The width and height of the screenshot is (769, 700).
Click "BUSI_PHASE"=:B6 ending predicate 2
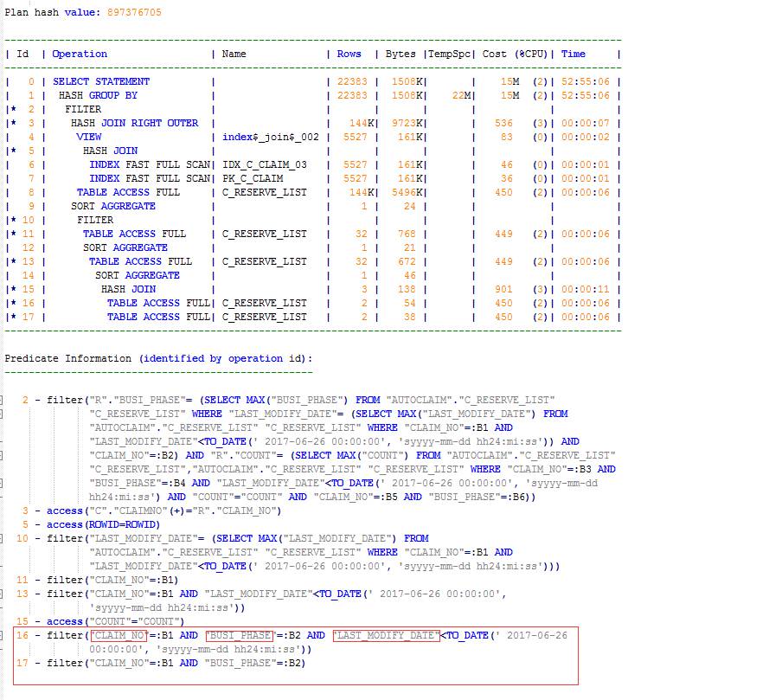(x=478, y=497)
